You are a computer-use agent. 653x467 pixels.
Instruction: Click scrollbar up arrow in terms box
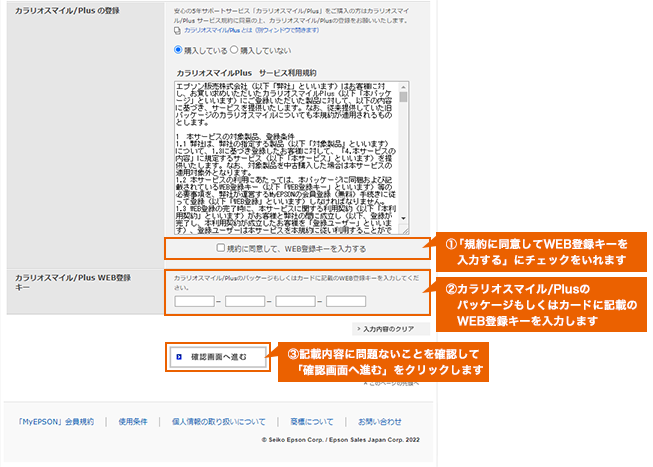[403, 88]
